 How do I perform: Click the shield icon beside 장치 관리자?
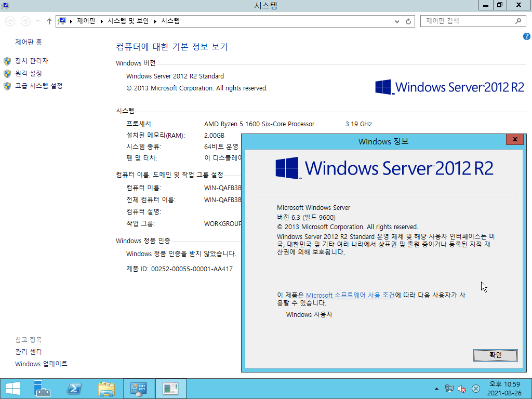[7, 61]
